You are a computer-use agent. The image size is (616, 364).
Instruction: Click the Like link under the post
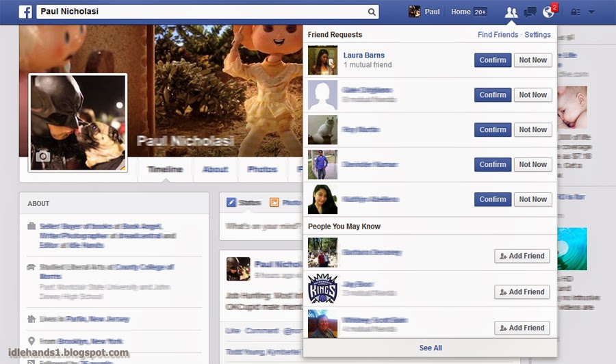(233, 331)
